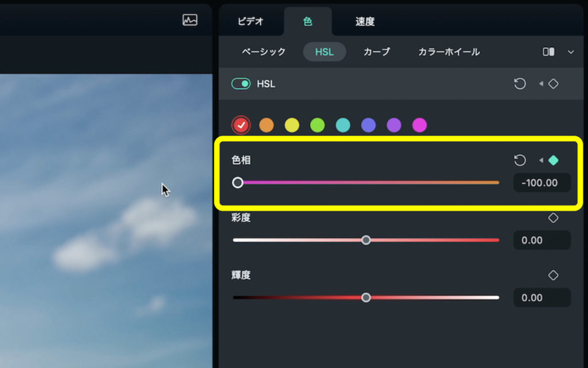Select the HSL sub-tab
This screenshot has height=368, width=588.
[x=324, y=52]
